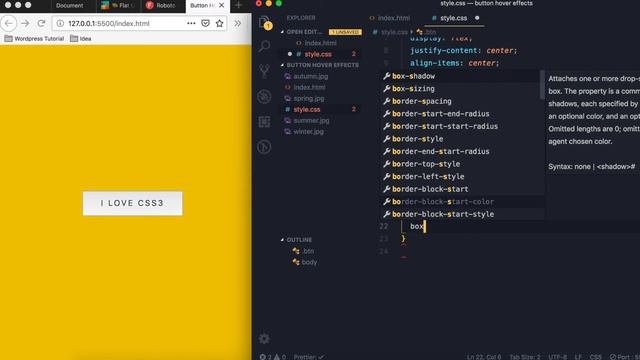Click site information icon in address bar

pos(60,23)
